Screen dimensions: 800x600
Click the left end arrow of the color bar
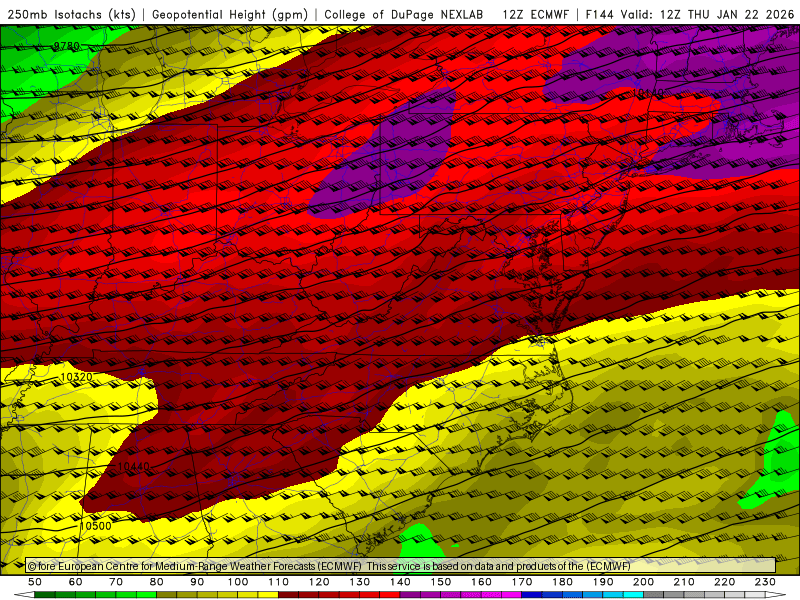(x=24, y=595)
